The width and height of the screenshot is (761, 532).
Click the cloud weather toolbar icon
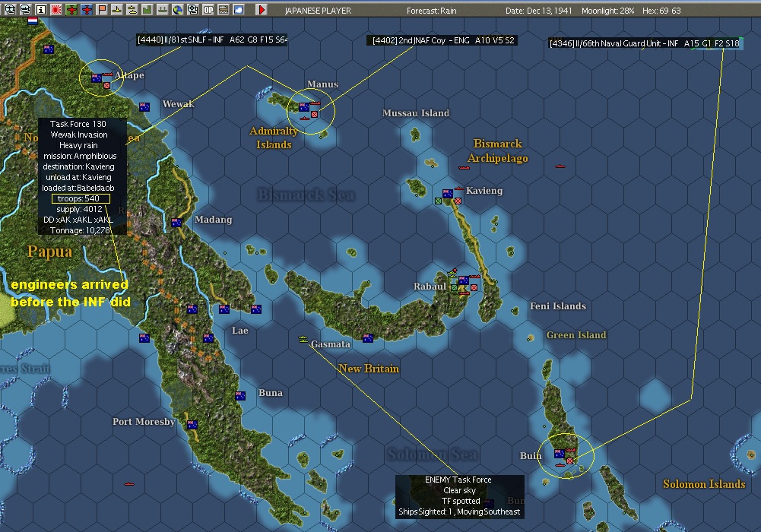239,9
